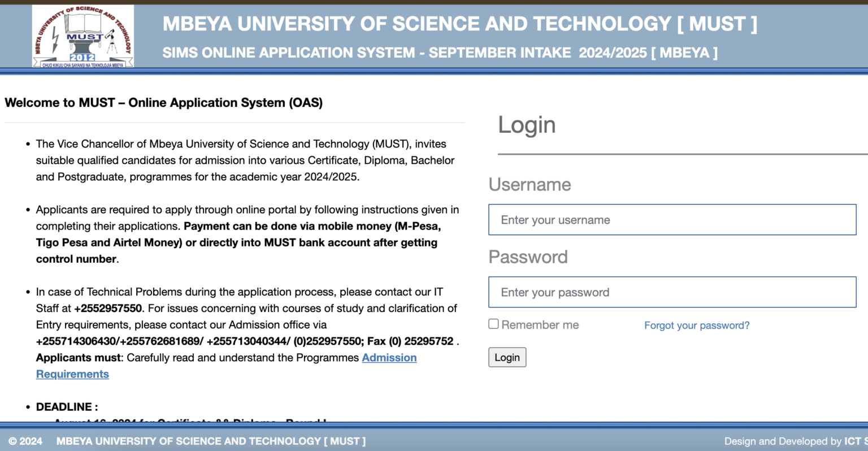This screenshot has height=451, width=868.
Task: Click the red logo border
Action: (x=83, y=9)
